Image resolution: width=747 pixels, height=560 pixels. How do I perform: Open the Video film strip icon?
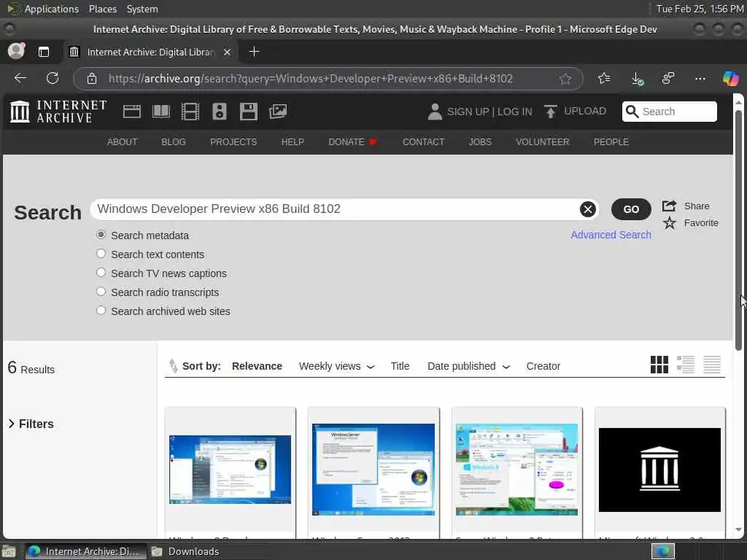click(190, 112)
